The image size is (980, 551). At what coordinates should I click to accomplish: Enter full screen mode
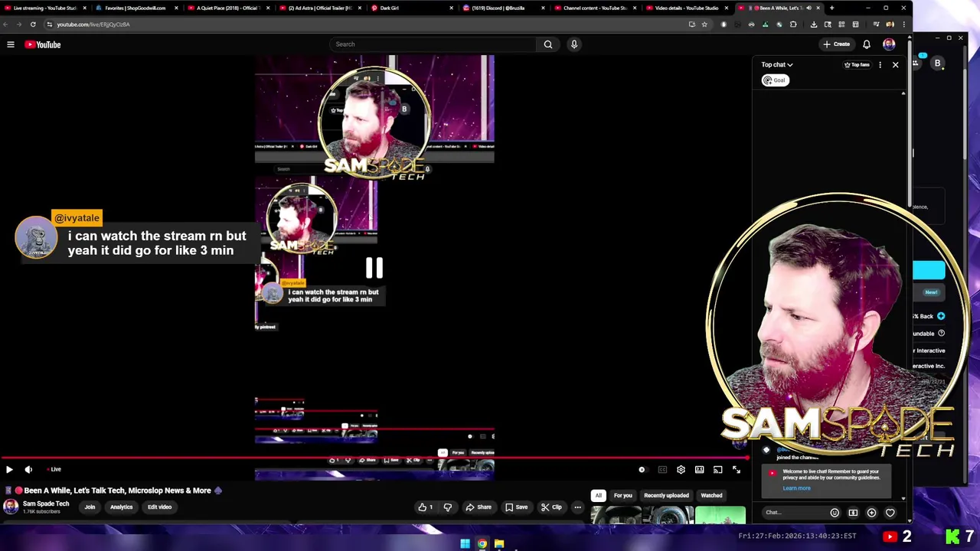click(736, 470)
